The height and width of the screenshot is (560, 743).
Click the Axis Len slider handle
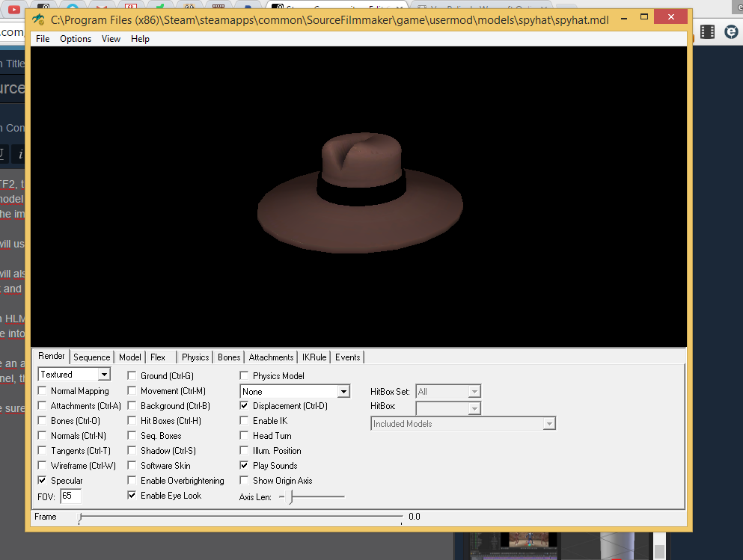(x=291, y=496)
